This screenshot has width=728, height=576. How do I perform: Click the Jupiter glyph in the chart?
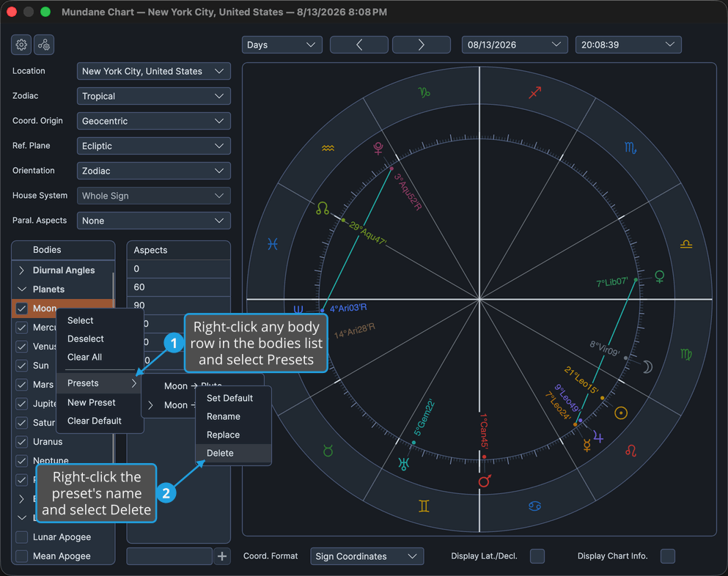pos(598,437)
